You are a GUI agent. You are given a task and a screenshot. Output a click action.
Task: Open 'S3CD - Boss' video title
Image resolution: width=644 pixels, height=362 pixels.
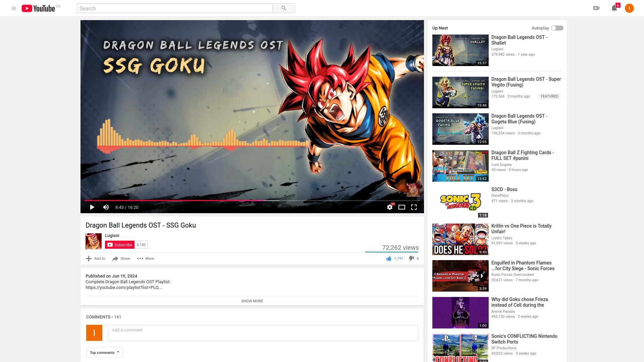tap(504, 189)
